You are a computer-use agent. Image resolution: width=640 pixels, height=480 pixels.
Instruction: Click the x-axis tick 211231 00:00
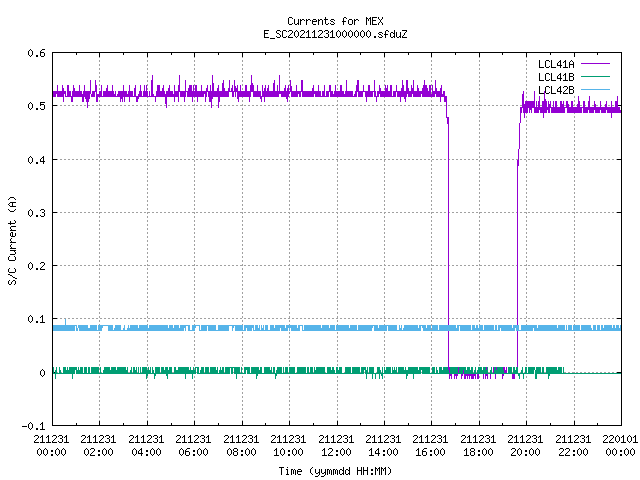(x=51, y=446)
